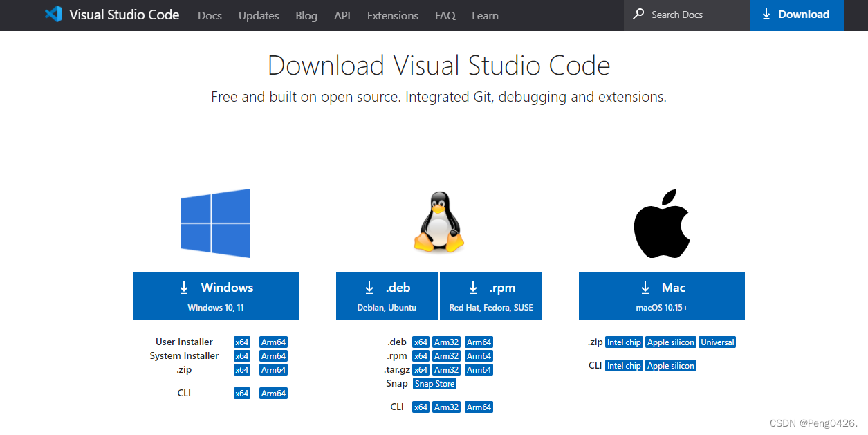Click the 'Download Visual Studio Code' heading

pyautogui.click(x=438, y=66)
